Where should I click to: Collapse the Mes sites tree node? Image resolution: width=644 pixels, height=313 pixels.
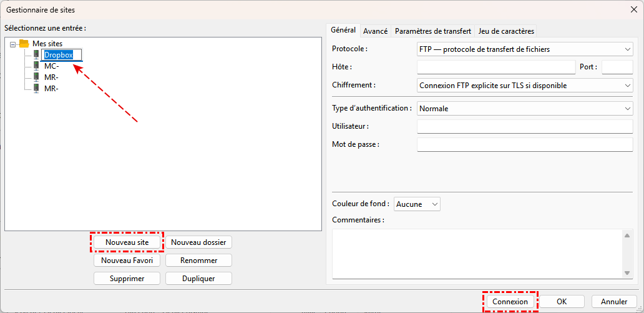[x=13, y=44]
